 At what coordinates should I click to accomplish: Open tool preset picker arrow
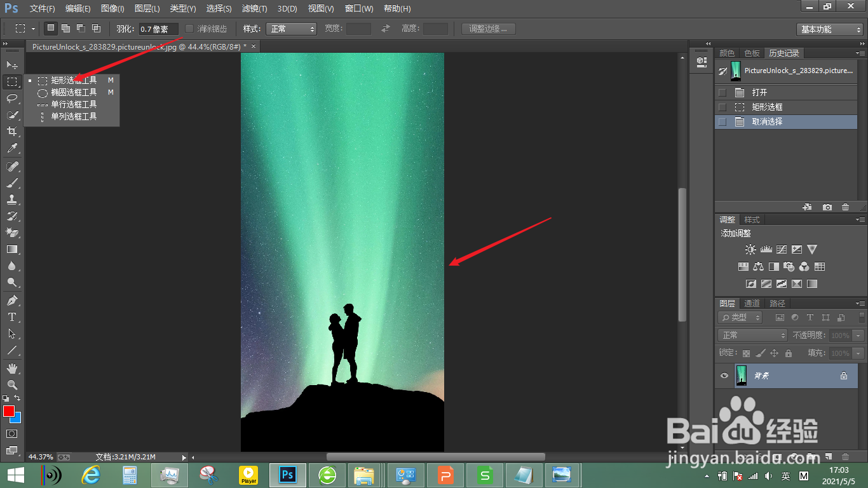(x=32, y=29)
